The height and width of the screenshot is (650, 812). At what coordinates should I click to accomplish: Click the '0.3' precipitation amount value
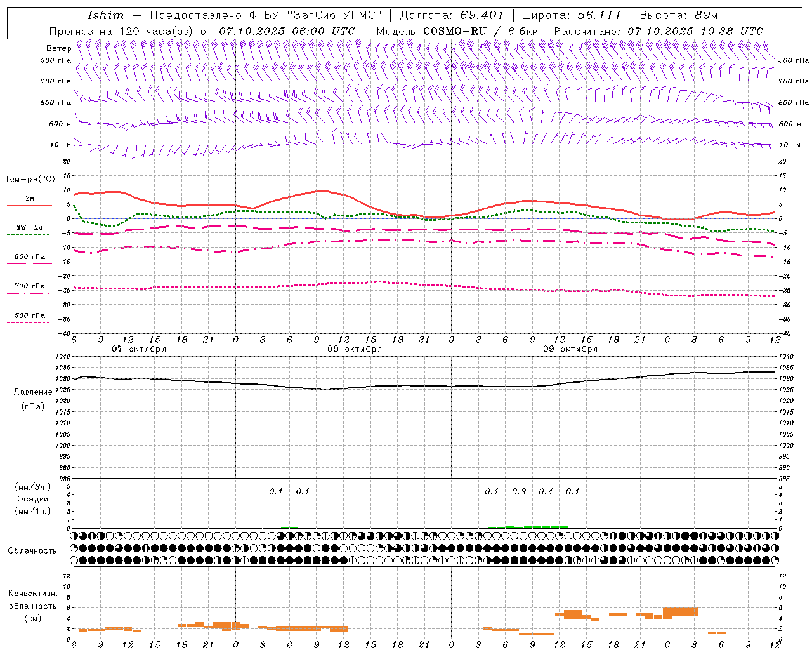coord(519,491)
